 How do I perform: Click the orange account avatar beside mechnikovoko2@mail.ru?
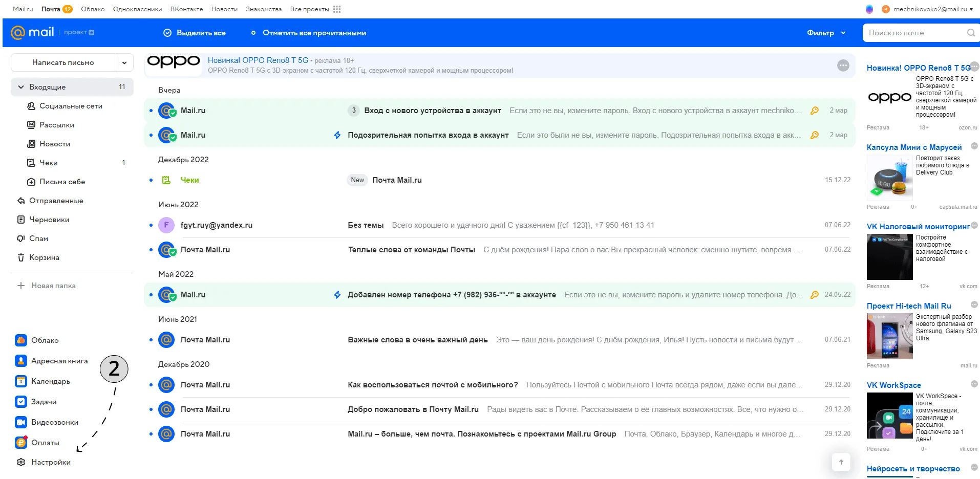886,9
